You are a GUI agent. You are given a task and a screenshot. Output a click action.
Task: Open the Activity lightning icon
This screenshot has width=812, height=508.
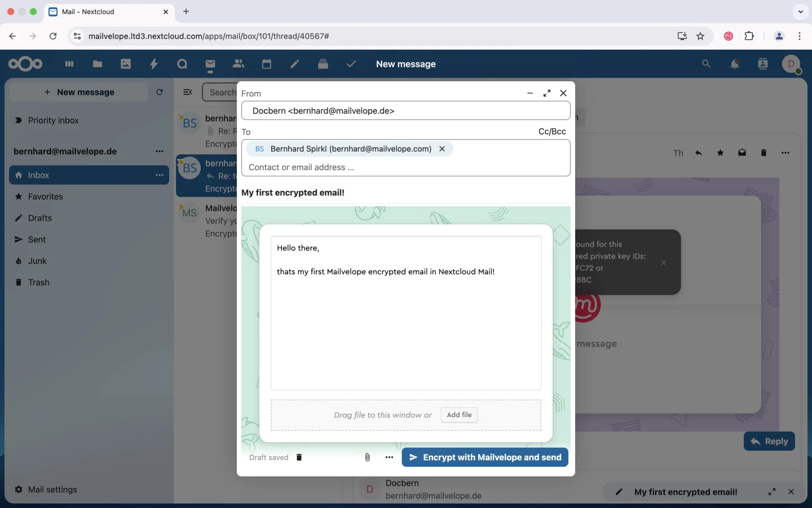click(x=154, y=64)
